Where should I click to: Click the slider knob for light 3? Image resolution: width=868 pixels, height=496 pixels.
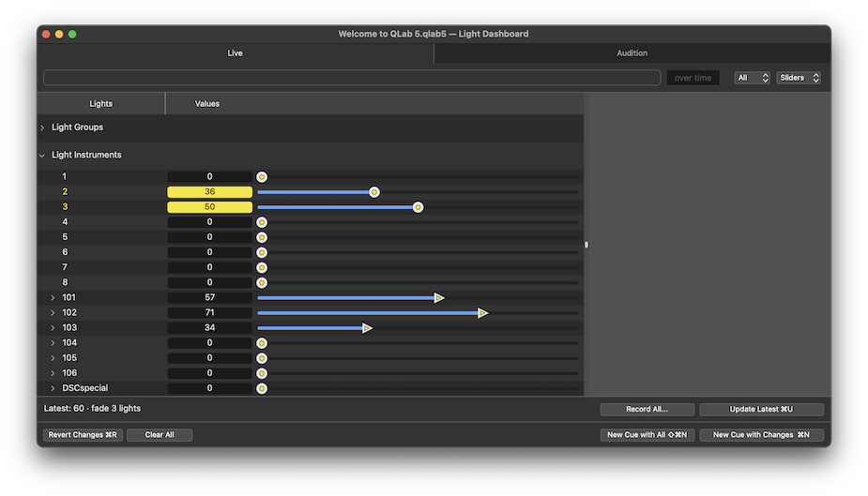click(418, 207)
